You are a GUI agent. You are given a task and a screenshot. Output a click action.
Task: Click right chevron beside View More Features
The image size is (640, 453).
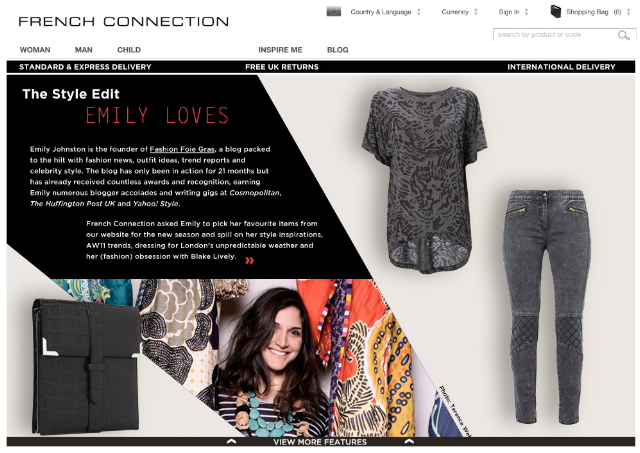click(409, 441)
